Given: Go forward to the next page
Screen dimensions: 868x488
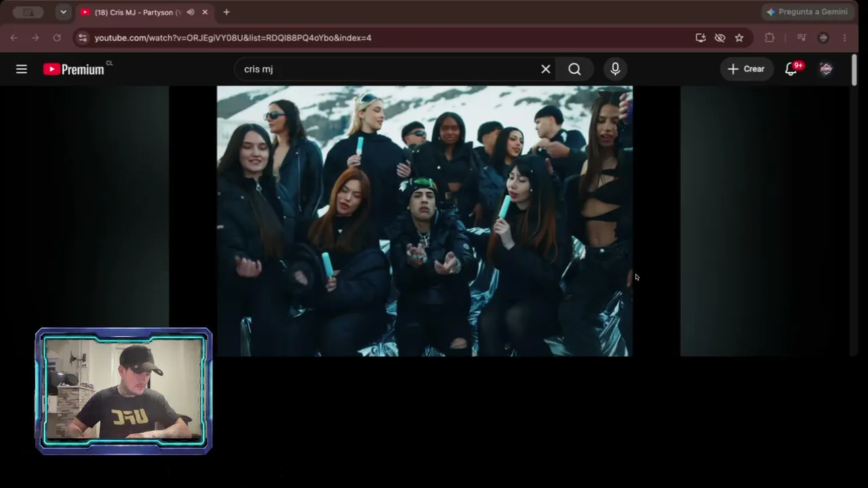Looking at the screenshot, I should 35,38.
